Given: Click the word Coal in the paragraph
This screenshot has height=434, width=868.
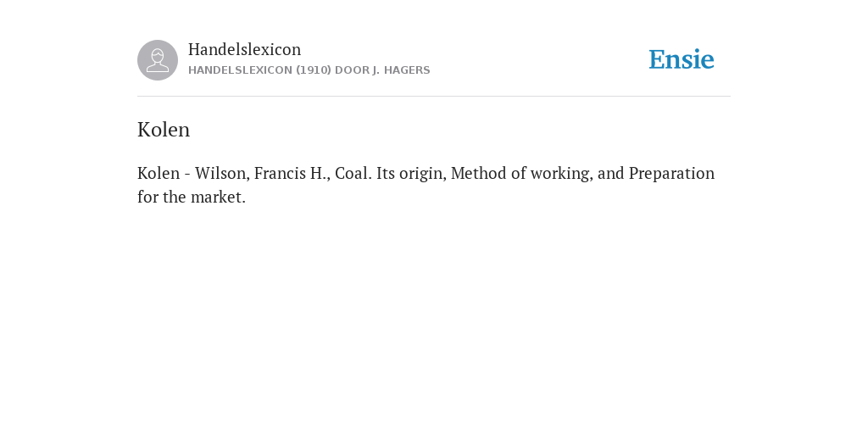Looking at the screenshot, I should click(353, 173).
